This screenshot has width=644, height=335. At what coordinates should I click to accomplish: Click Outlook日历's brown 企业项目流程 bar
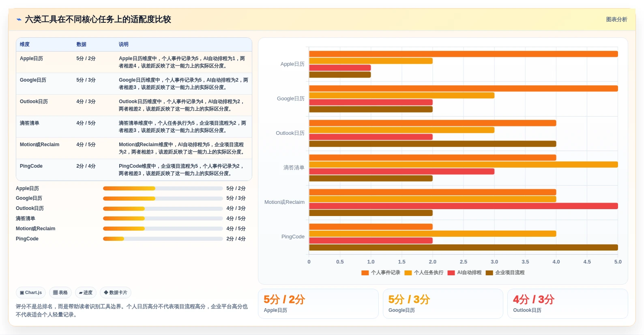pyautogui.click(x=433, y=144)
